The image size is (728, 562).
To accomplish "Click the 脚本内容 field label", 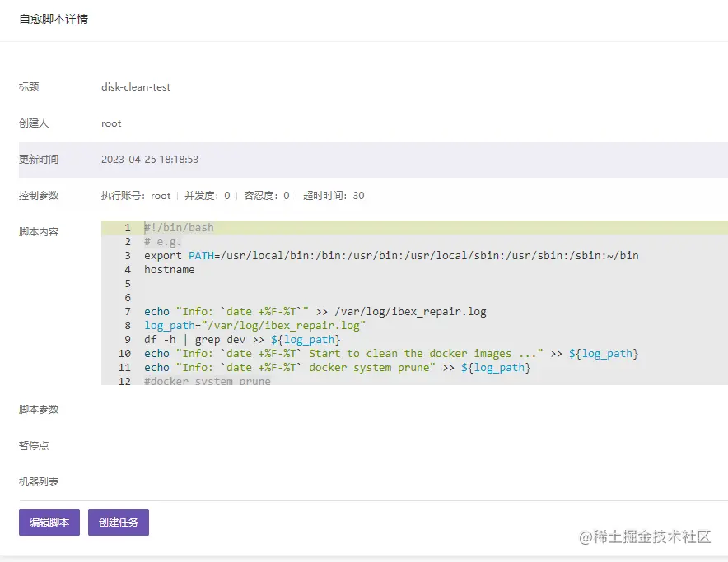I will pyautogui.click(x=39, y=231).
